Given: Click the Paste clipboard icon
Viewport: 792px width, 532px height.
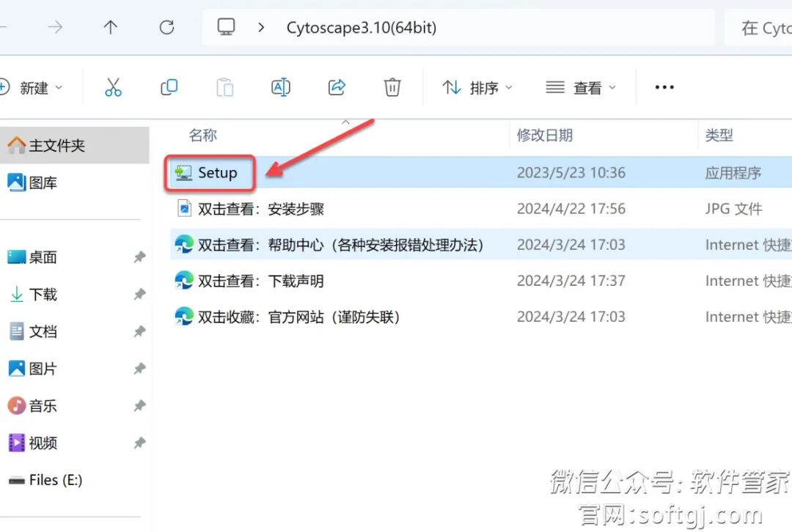Looking at the screenshot, I should pyautogui.click(x=225, y=87).
